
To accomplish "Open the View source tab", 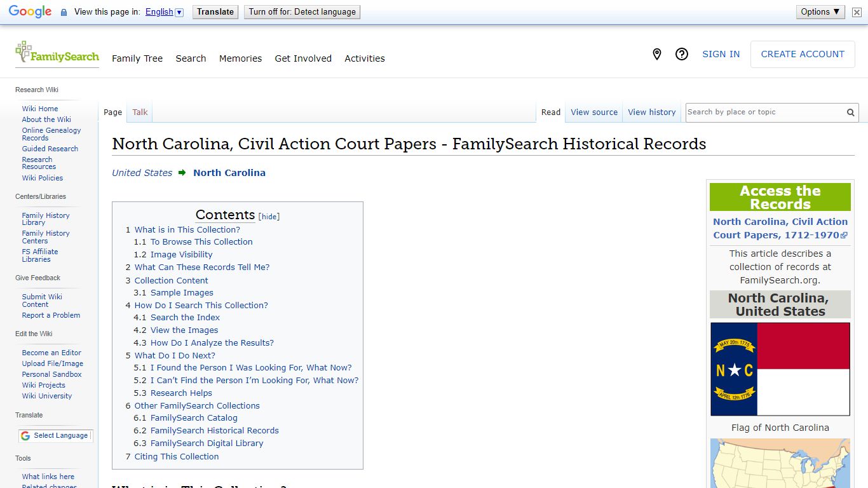I will pos(594,112).
